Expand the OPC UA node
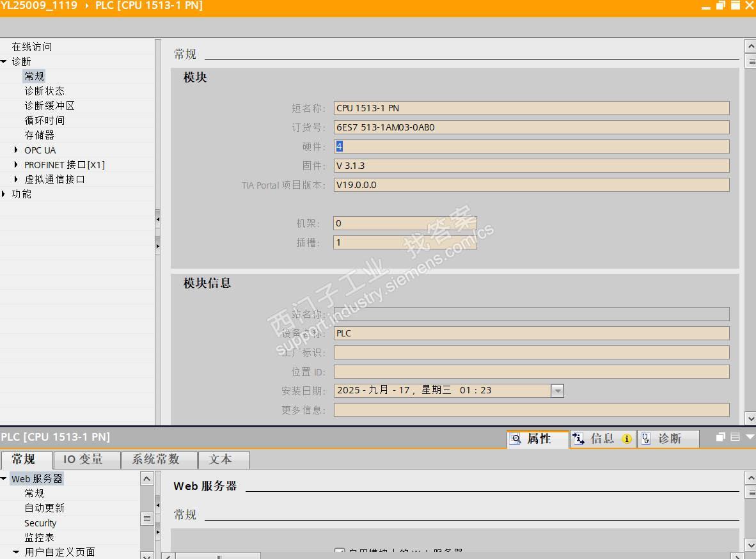The width and height of the screenshot is (756, 559). [x=16, y=150]
